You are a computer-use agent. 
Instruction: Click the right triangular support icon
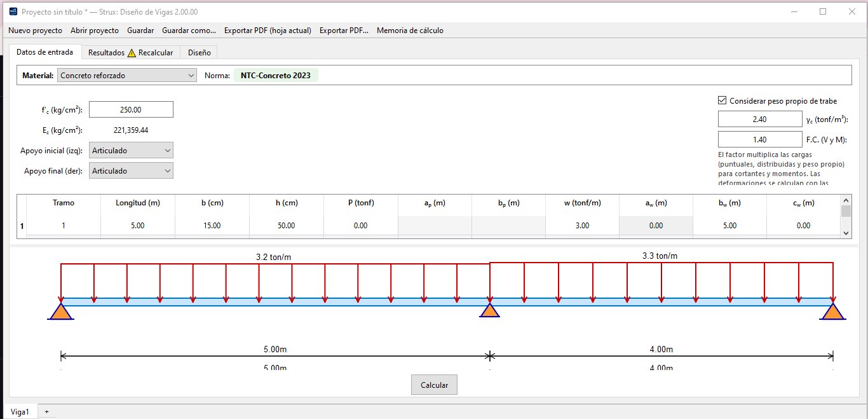pos(832,311)
